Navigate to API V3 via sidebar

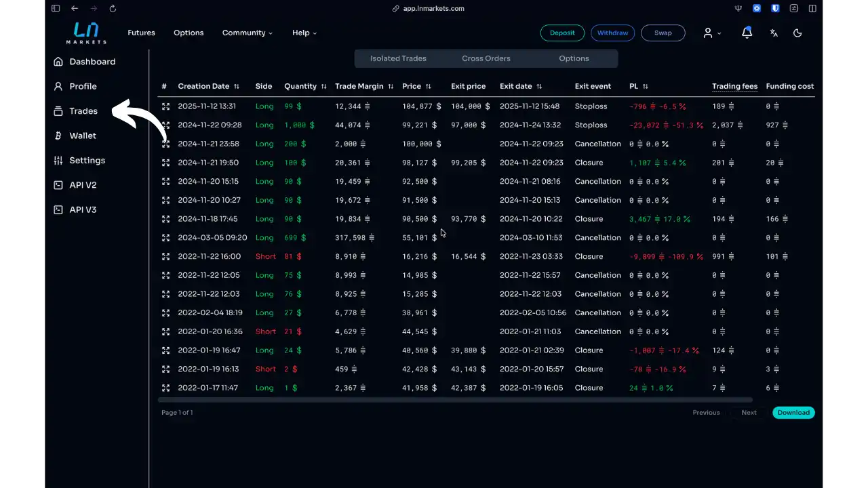coord(83,209)
